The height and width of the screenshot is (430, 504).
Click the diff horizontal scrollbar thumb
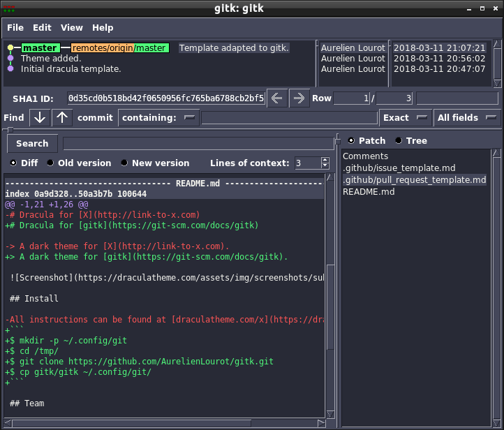click(x=131, y=423)
